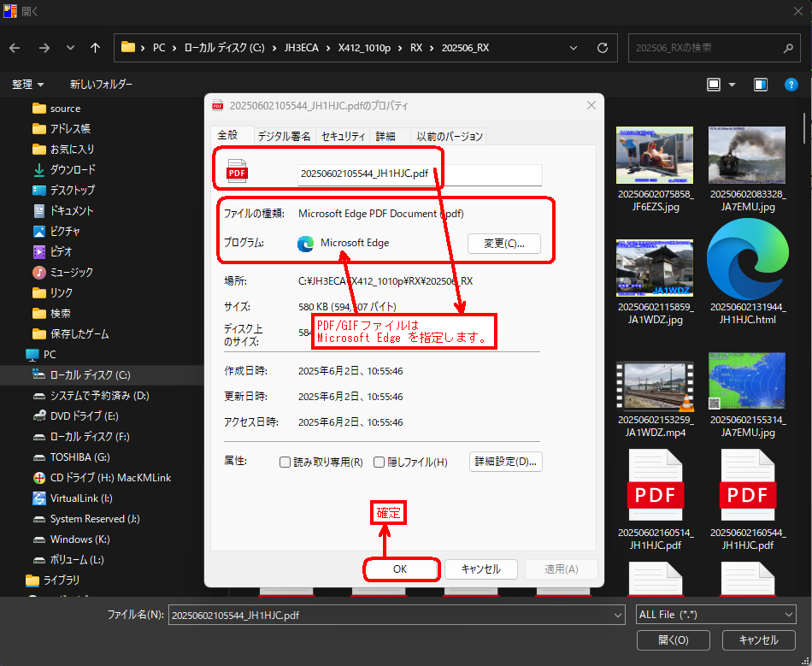Select ローカル ディスク (C:) drive
The width and height of the screenshot is (812, 666).
[81, 375]
